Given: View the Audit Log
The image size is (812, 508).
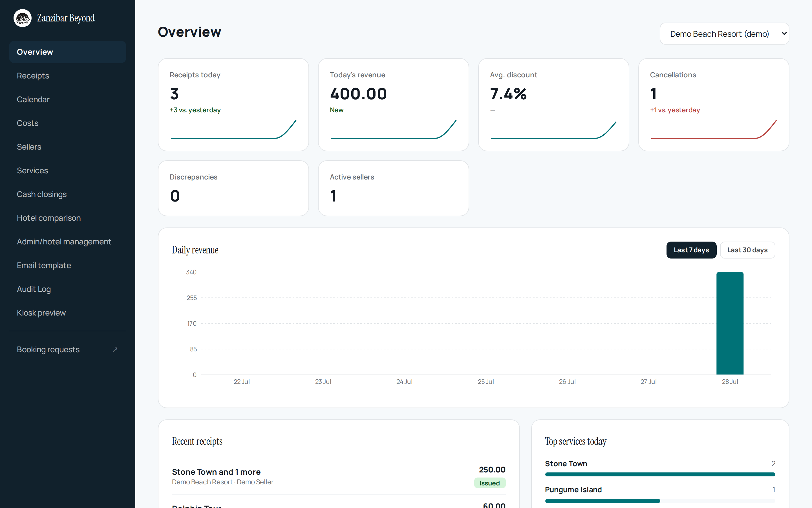Looking at the screenshot, I should [x=67, y=289].
